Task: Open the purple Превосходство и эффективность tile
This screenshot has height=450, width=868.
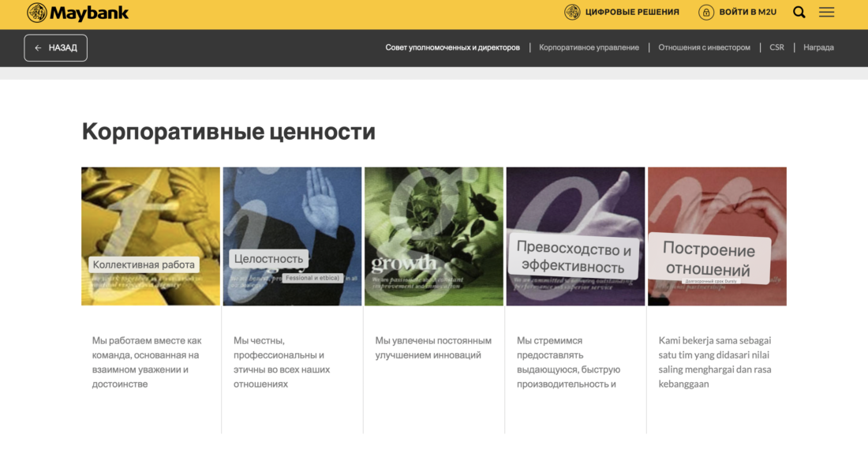Action: coord(575,236)
